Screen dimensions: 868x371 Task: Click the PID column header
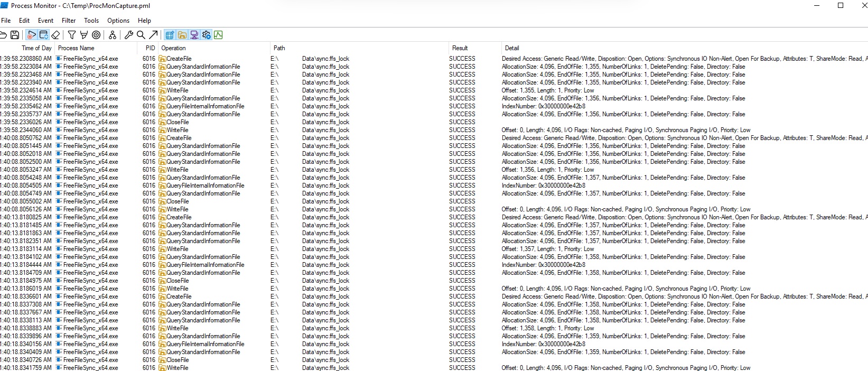(x=148, y=48)
